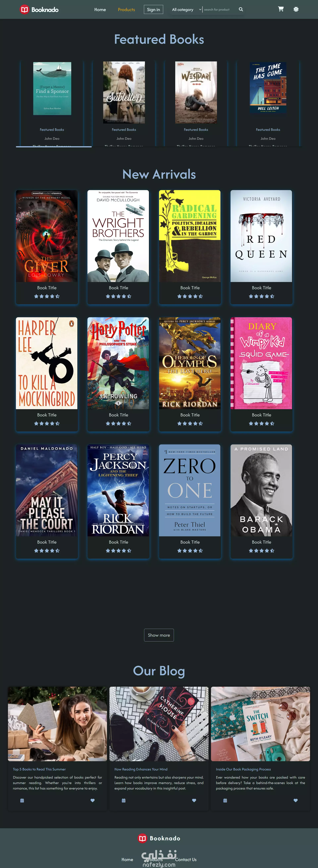Viewport: 318px width, 868px height.
Task: Click the Show more button
Action: (x=159, y=635)
